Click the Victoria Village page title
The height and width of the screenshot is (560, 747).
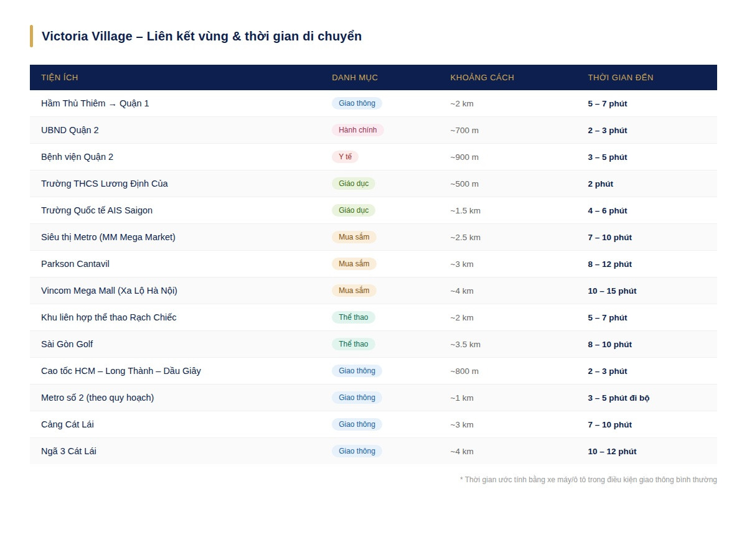click(202, 36)
